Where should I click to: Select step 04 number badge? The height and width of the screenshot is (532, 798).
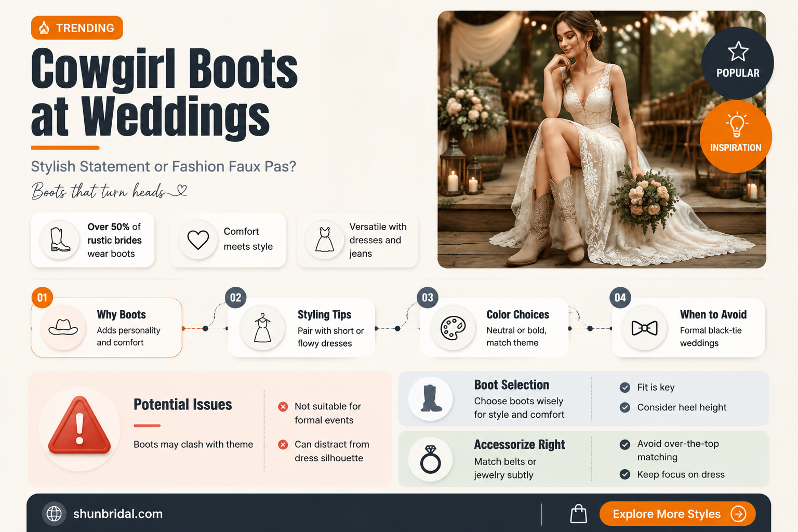[620, 298]
